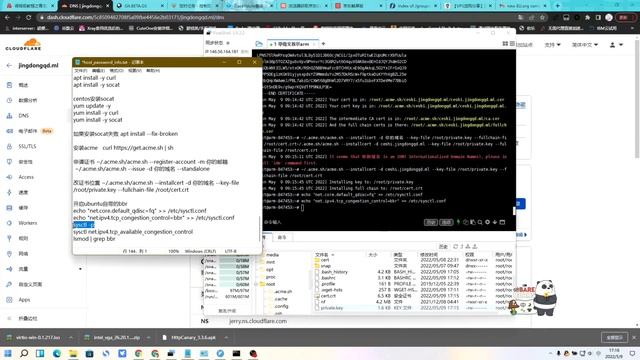Image resolution: width=640 pixels, height=360 pixels.
Task: Click the grid layout icon in FinalShell
Action: (x=505, y=44)
